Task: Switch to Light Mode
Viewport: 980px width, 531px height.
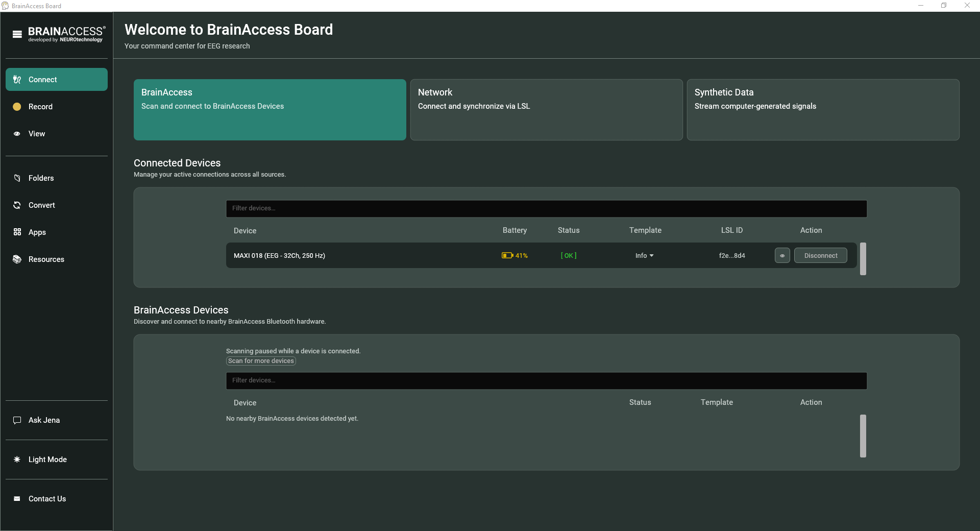Action: click(57, 460)
